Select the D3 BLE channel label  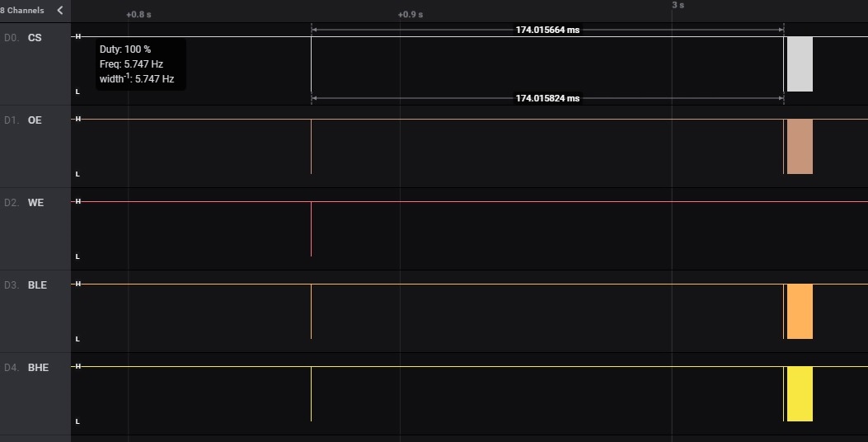coord(37,285)
